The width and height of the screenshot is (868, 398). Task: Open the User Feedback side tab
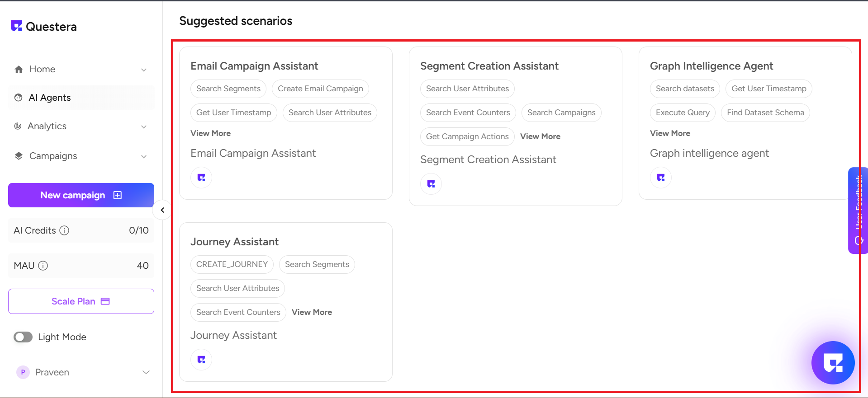(x=858, y=210)
